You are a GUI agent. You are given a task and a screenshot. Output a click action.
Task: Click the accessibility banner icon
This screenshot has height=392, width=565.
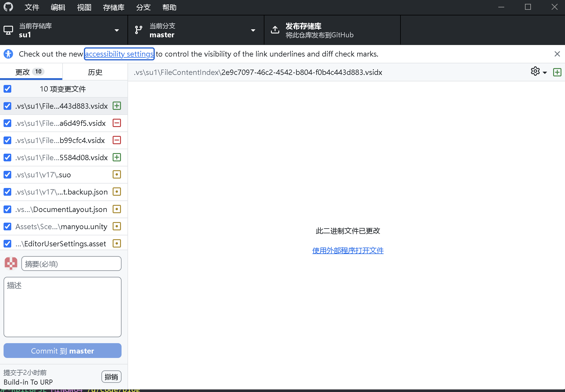[x=8, y=54]
